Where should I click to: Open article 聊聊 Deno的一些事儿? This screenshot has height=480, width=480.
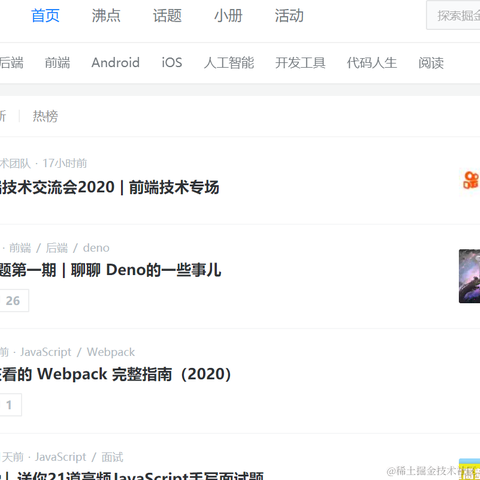click(x=110, y=270)
